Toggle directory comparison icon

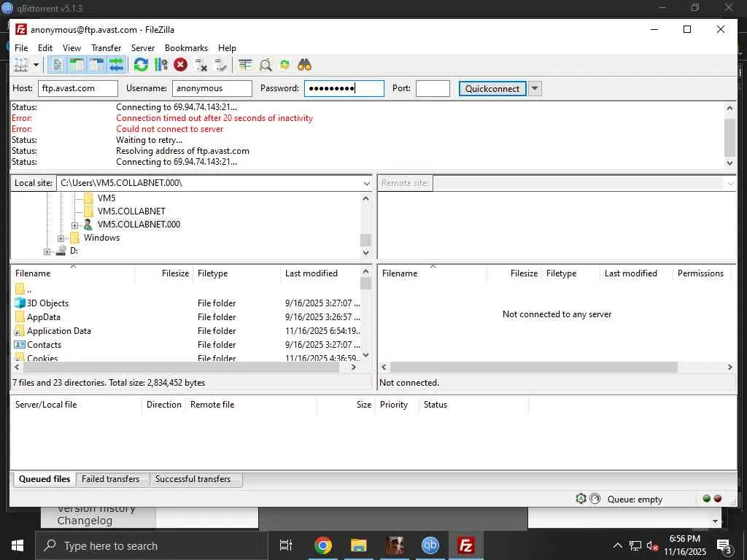266,65
